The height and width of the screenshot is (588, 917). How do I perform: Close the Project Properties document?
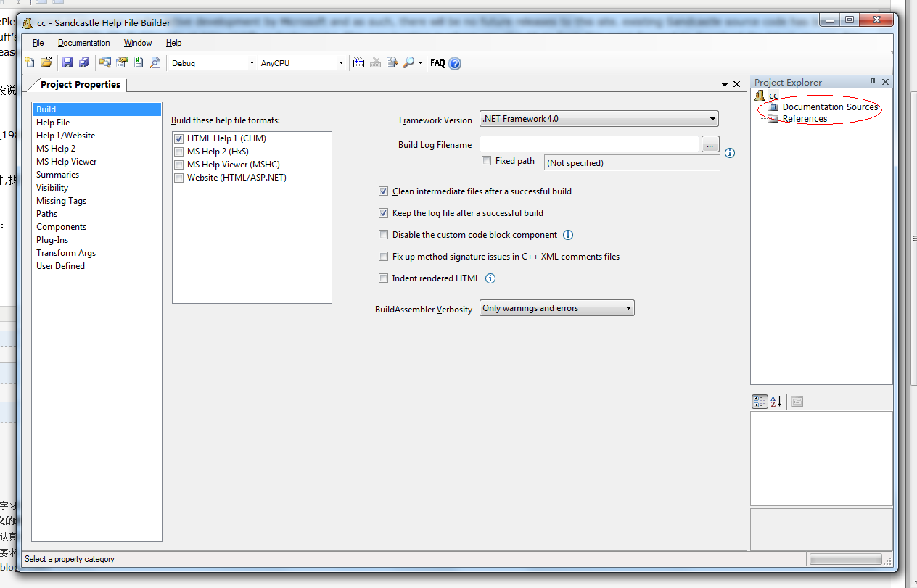coord(736,85)
